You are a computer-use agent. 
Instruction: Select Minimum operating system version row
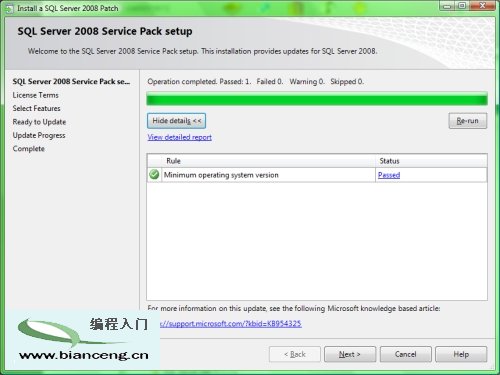click(317, 175)
